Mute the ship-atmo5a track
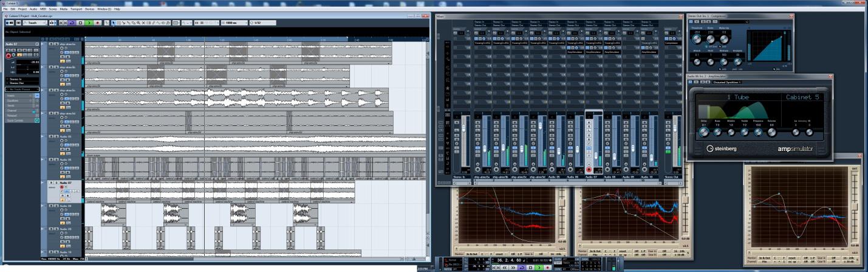The image size is (868, 272). [x=51, y=44]
